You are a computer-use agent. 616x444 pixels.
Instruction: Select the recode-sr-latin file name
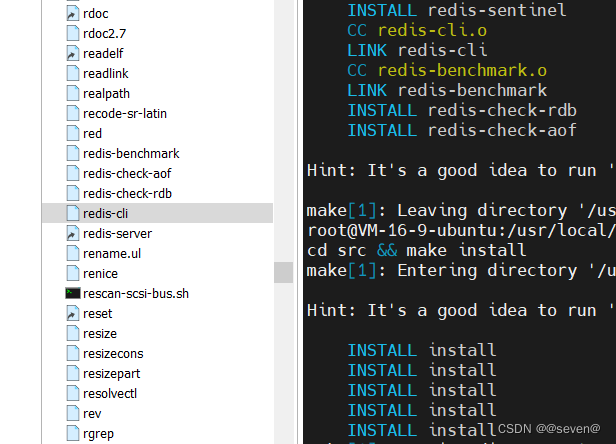click(125, 113)
